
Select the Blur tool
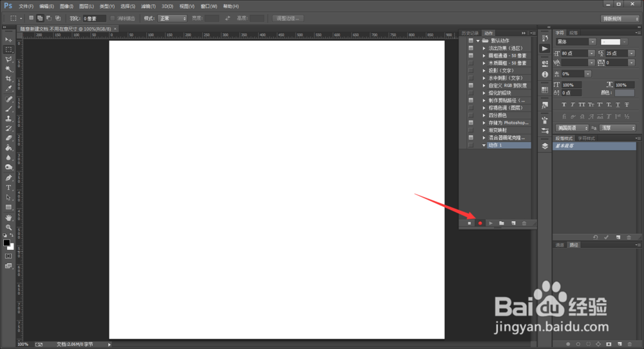coord(8,158)
